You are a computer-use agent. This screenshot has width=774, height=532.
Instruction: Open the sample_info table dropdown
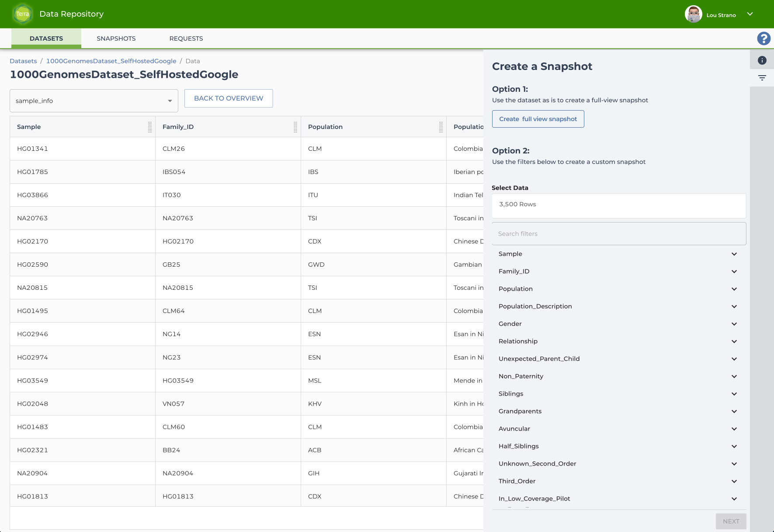point(94,101)
